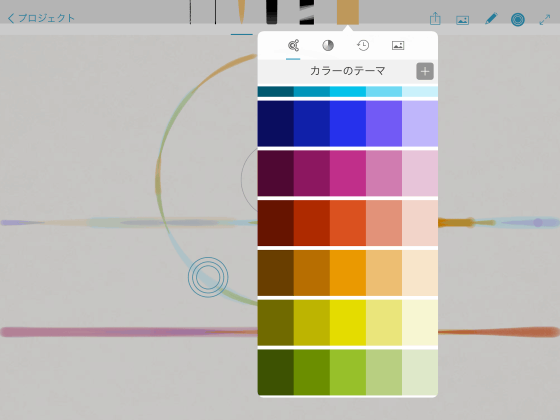The height and width of the screenshot is (420, 560).
Task: Open the image import icon
Action: (462, 20)
